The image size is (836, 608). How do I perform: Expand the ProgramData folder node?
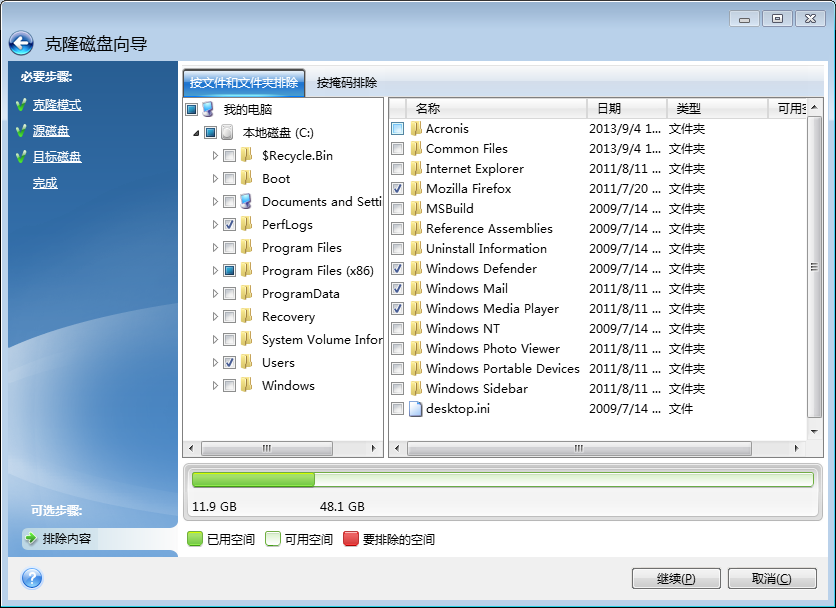pos(215,293)
